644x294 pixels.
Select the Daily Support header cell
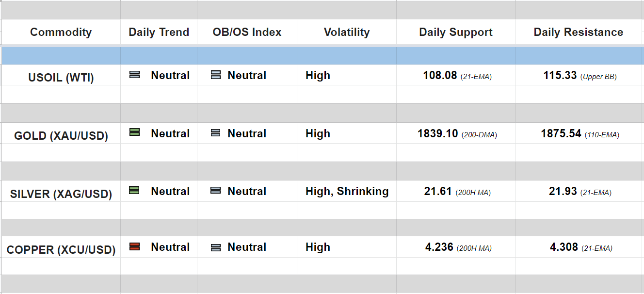455,32
